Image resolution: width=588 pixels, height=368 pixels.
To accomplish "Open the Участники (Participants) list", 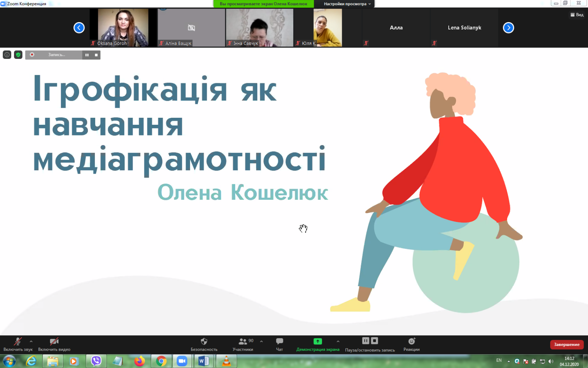I will (x=243, y=344).
